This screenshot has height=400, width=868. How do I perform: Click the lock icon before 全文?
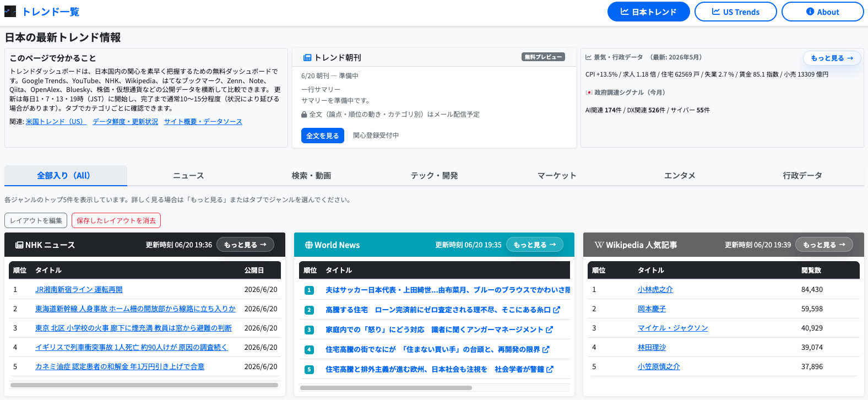tap(304, 115)
